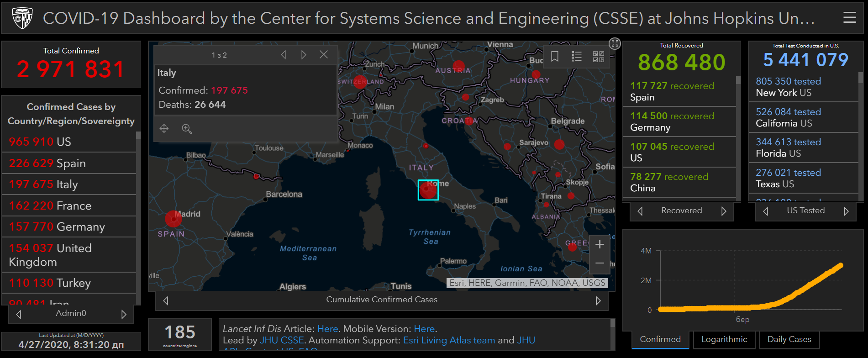Select Spain in confirmed cases list

pos(69,163)
